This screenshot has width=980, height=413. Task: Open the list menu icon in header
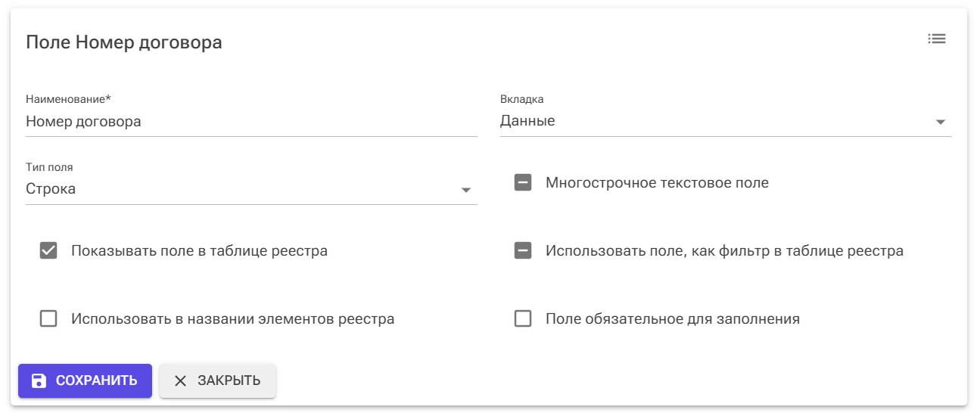[x=937, y=39]
